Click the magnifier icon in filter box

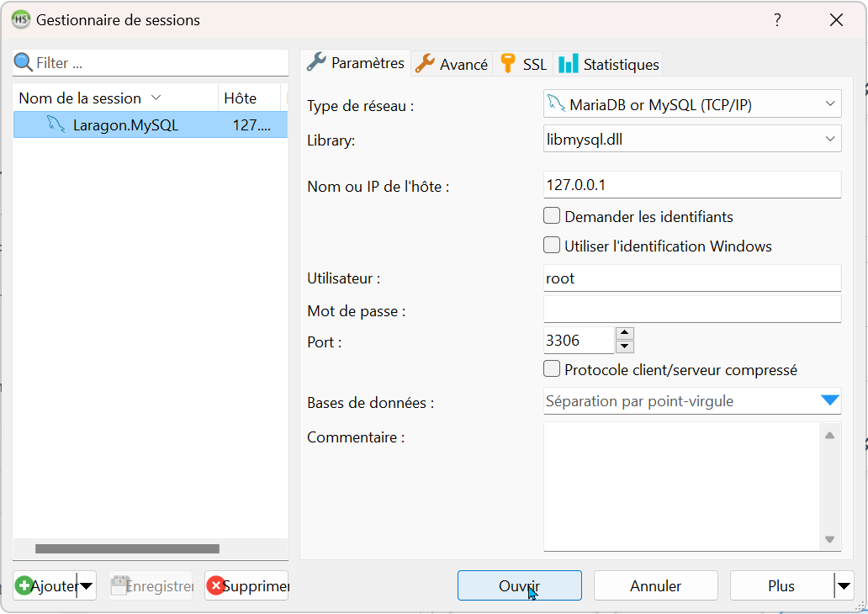point(24,63)
